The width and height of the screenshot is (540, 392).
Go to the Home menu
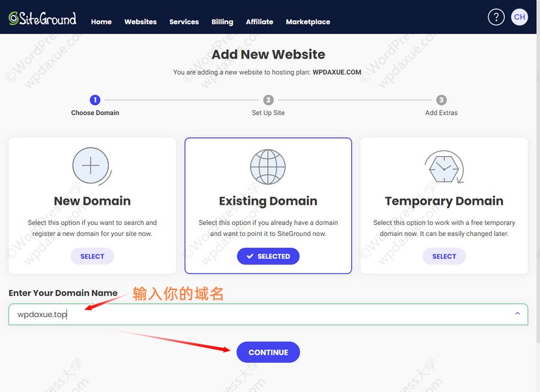click(x=101, y=21)
